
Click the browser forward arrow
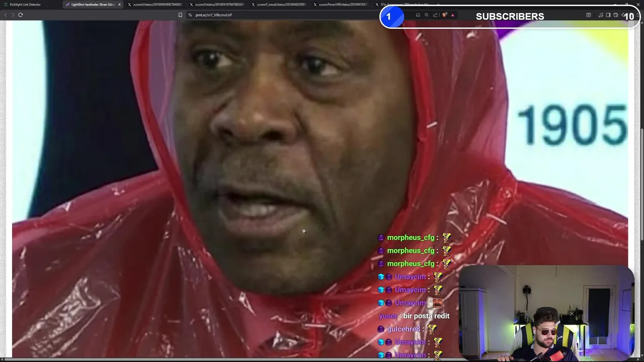pyautogui.click(x=13, y=15)
